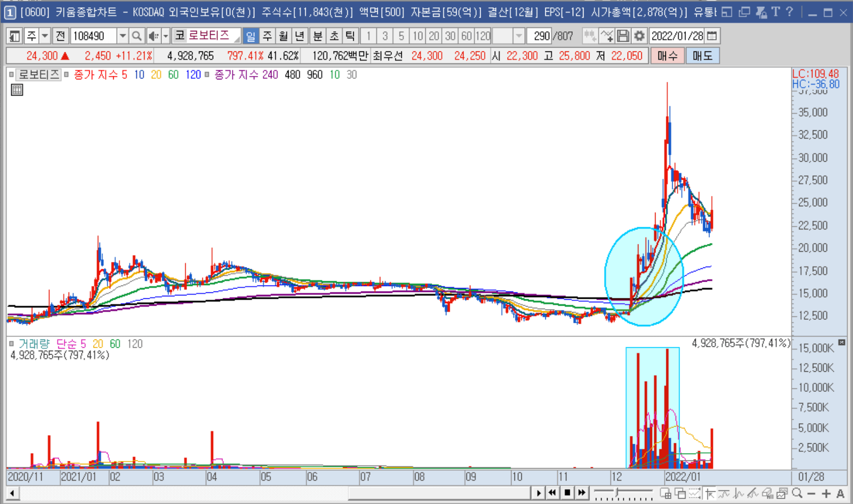Click the split chart grid icon
853x504 pixels.
tap(665, 493)
